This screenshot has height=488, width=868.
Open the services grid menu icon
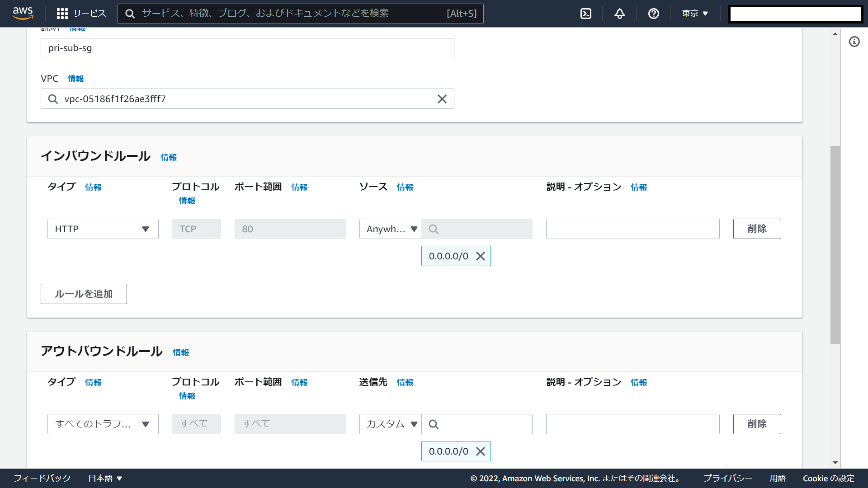pyautogui.click(x=62, y=14)
